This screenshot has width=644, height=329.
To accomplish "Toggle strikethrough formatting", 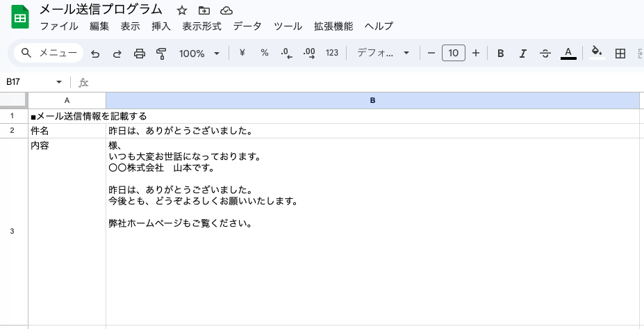I will (545, 54).
